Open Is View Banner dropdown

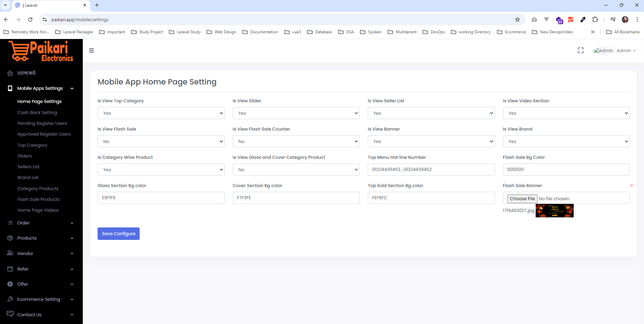(x=431, y=141)
